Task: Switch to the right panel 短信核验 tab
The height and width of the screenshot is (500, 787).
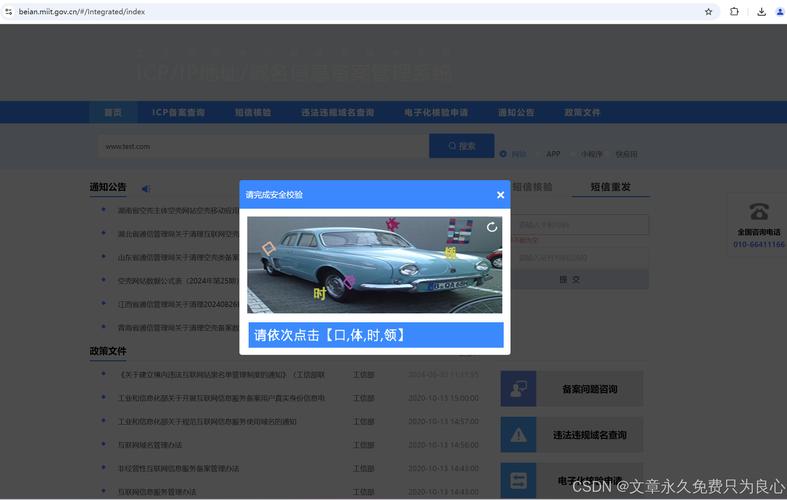Action: tap(532, 187)
